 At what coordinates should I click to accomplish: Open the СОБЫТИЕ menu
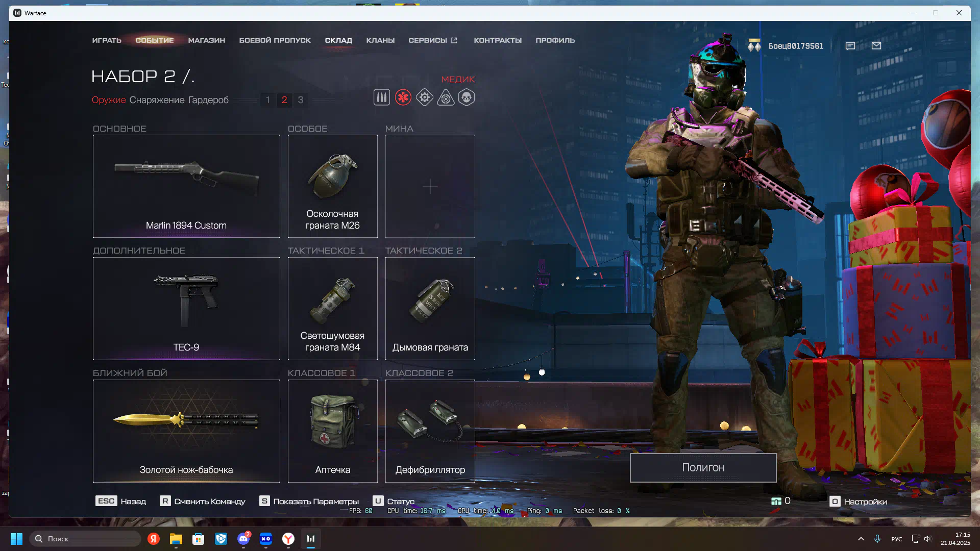coord(155,40)
